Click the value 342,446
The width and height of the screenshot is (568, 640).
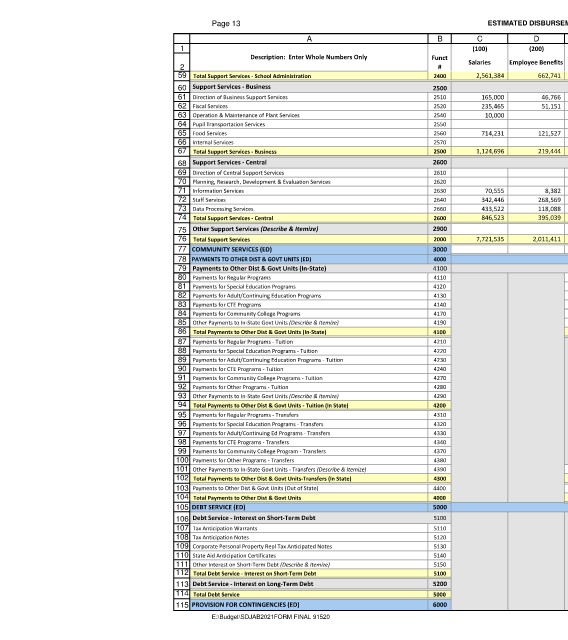click(479, 200)
